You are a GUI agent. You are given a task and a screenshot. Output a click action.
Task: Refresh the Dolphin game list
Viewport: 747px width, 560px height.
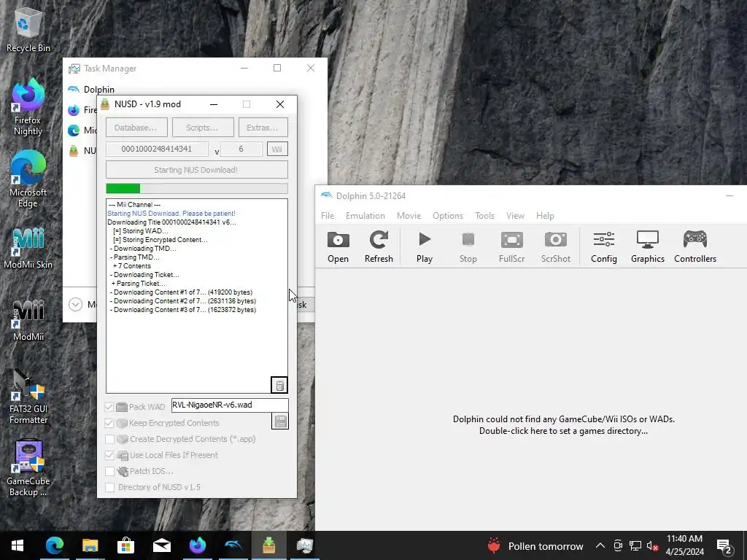pyautogui.click(x=379, y=246)
